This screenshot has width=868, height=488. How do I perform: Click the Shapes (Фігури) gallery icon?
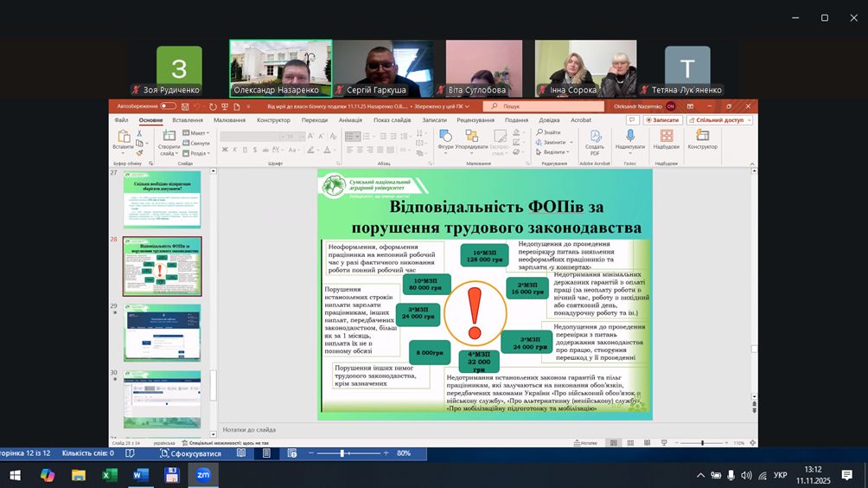[445, 137]
